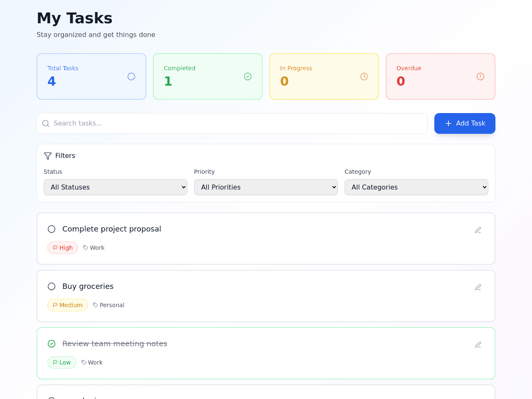Uncheck Review team meeting notes task

pyautogui.click(x=52, y=344)
